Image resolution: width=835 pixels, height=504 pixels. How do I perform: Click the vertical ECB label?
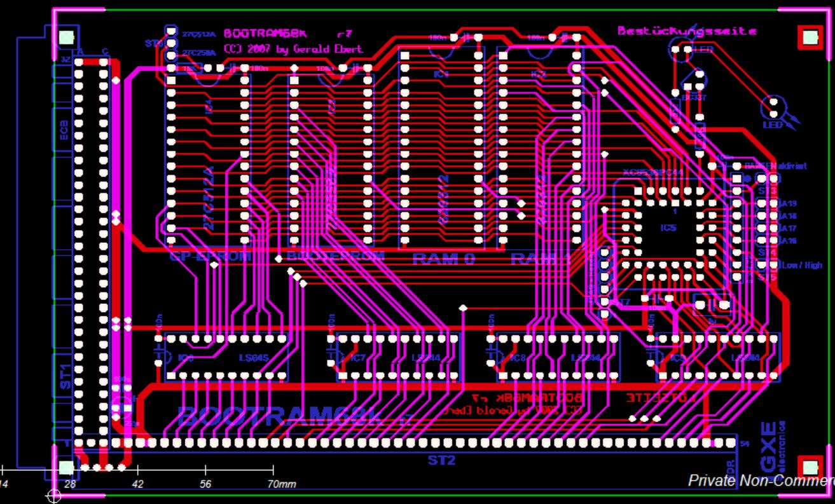coord(64,129)
